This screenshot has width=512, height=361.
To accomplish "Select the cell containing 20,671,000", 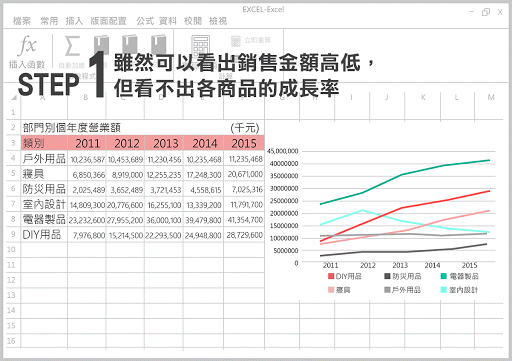I will click(244, 174).
